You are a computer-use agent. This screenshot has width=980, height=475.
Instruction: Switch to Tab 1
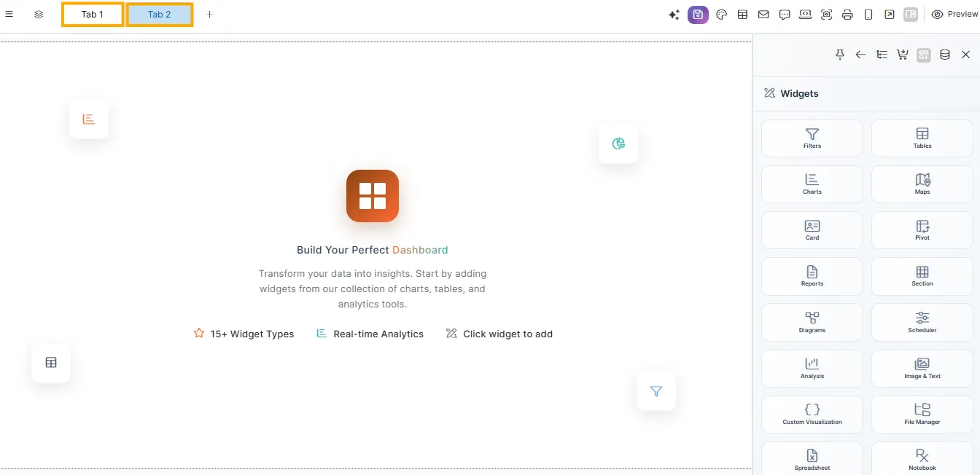point(93,15)
